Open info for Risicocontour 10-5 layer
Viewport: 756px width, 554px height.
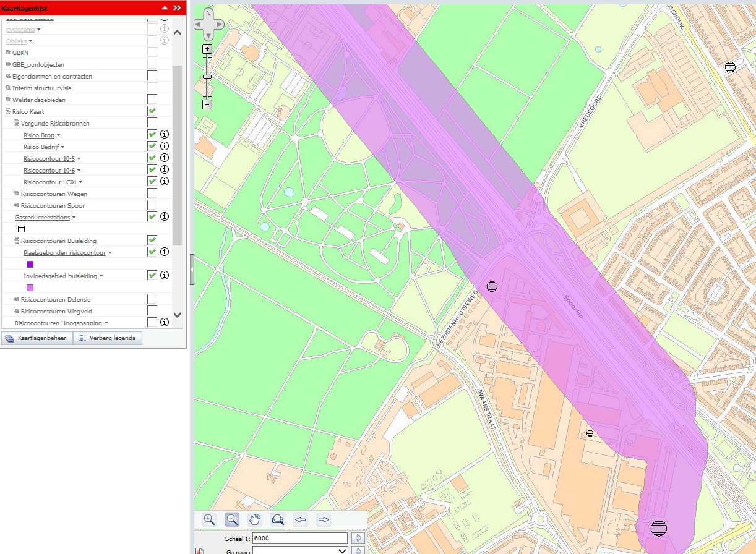click(x=165, y=158)
